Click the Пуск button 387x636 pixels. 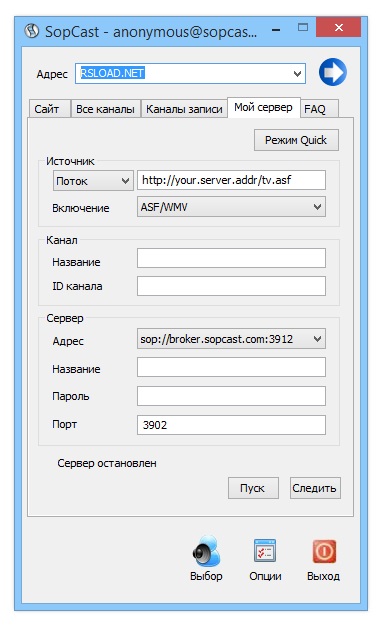[x=253, y=488]
